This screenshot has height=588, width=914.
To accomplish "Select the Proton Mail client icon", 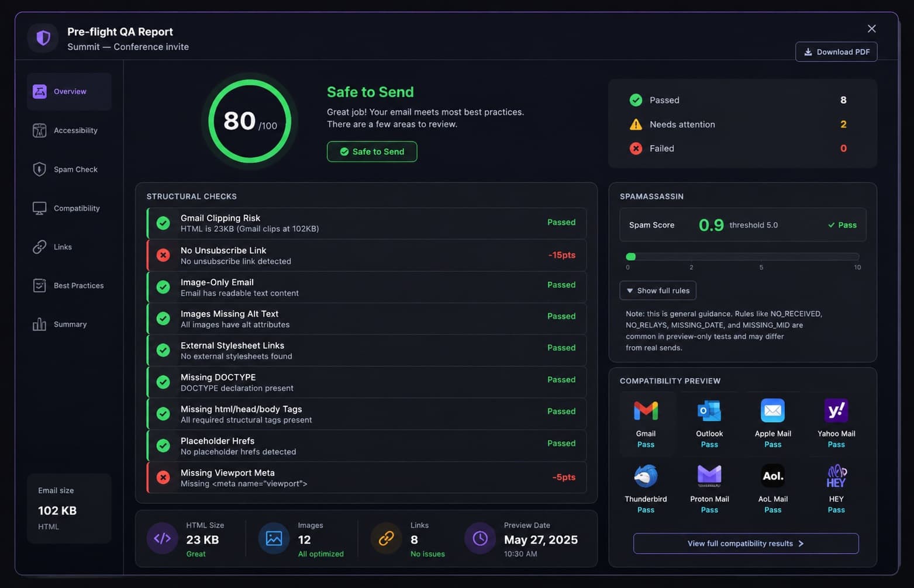I will click(709, 476).
